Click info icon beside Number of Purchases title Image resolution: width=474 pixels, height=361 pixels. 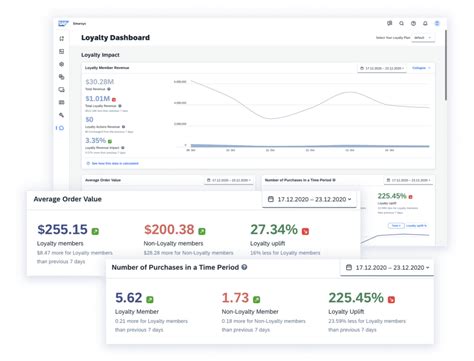[244, 267]
